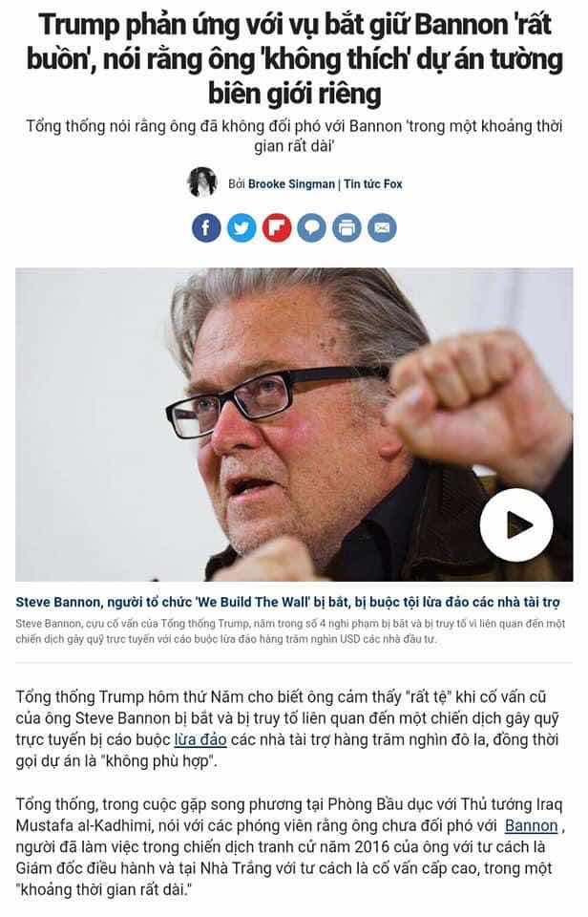The image size is (588, 917).
Task: Print the article using printer icon
Action: (346, 228)
